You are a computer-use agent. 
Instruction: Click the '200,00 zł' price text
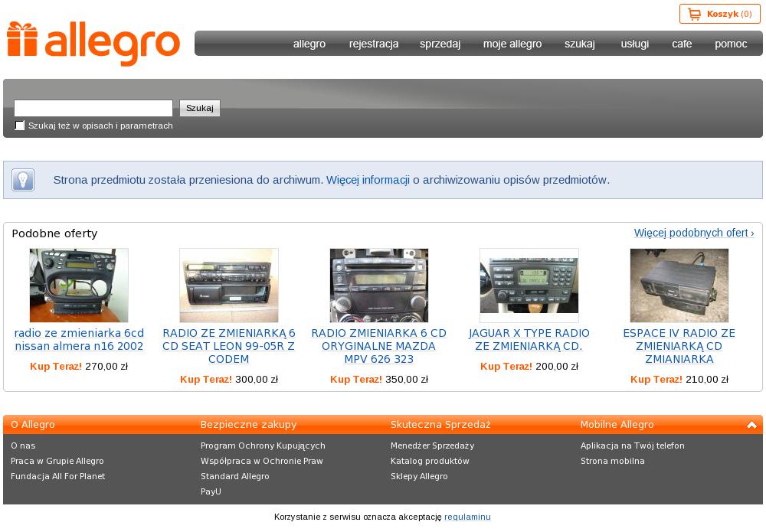(x=557, y=366)
